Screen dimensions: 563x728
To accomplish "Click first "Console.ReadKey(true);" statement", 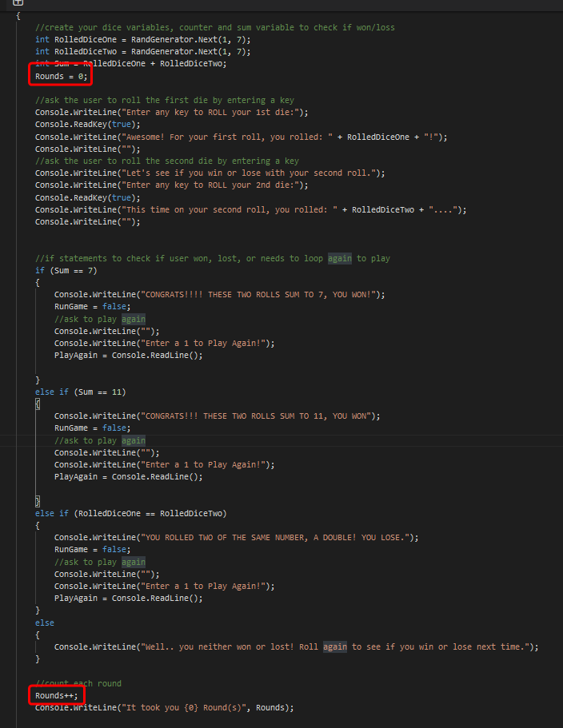I will point(88,125).
